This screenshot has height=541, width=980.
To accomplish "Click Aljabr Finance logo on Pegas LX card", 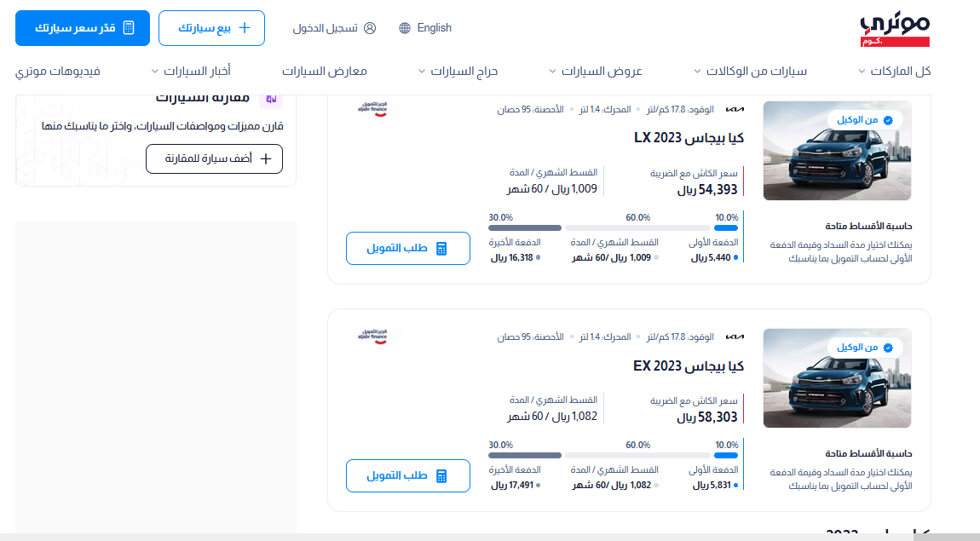I will click(x=372, y=109).
